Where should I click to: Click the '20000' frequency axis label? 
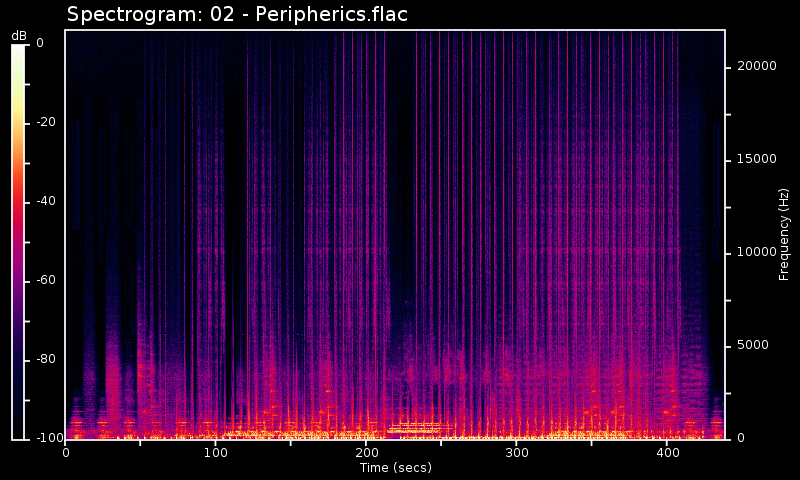tap(756, 66)
